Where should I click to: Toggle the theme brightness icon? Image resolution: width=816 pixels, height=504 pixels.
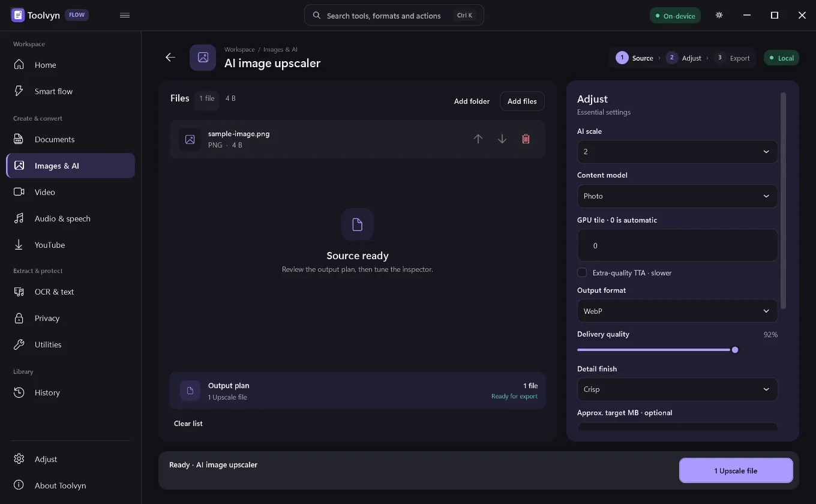point(719,16)
